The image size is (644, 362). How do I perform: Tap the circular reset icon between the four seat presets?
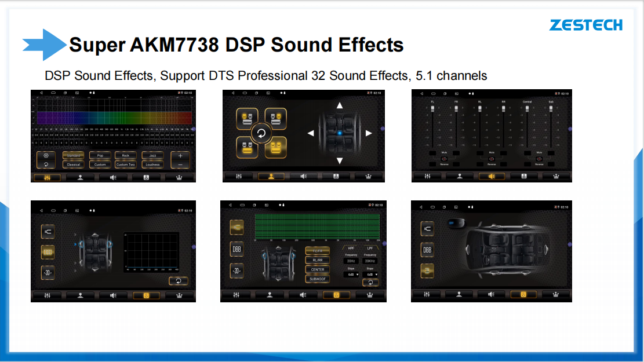point(261,134)
